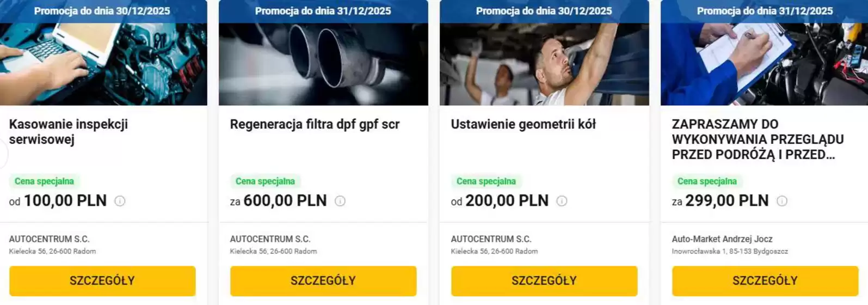
Task: Click the previous-slide arrow at left edge
Action: (3, 155)
